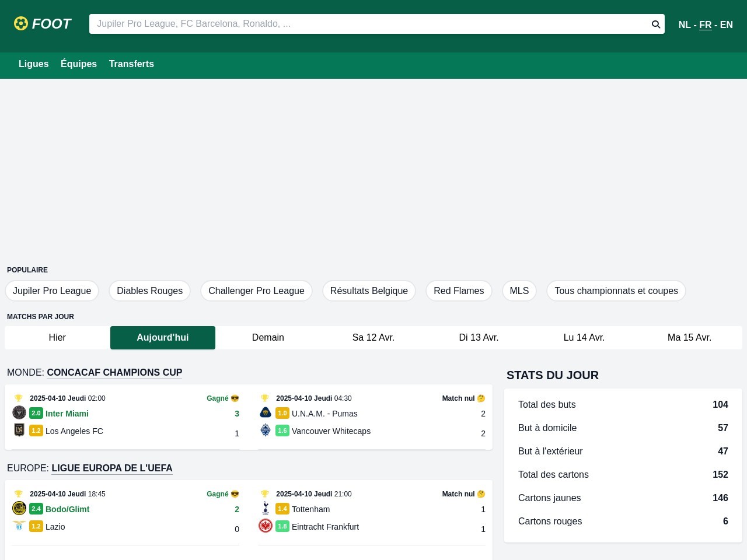Click the Vancouver Whitecaps club crest

click(x=266, y=430)
